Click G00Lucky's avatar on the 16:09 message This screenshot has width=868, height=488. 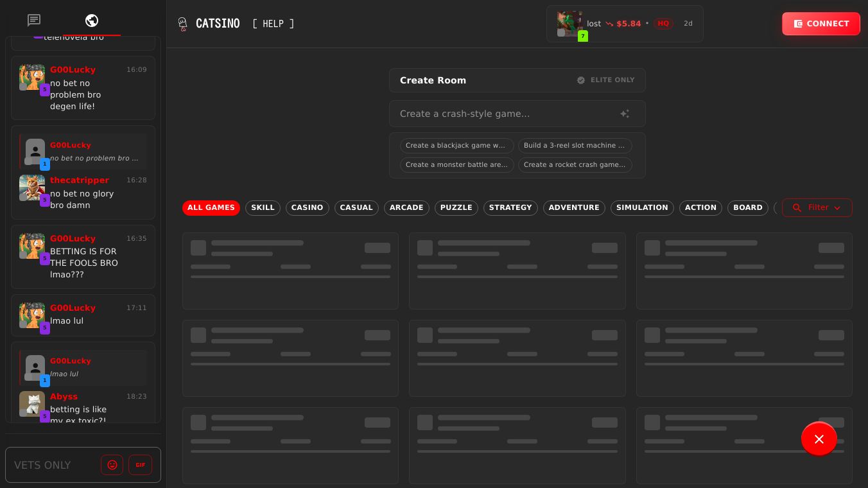(x=32, y=77)
